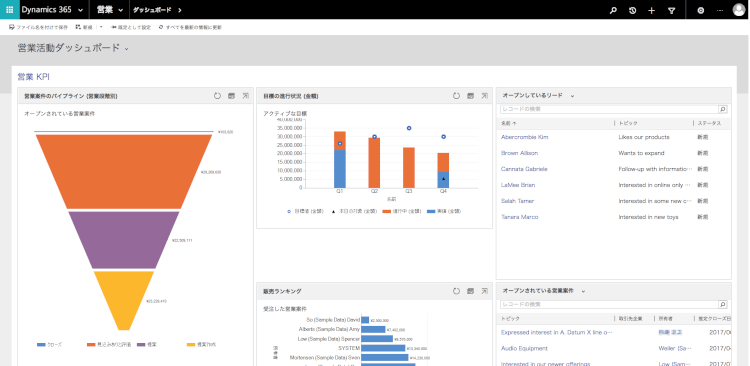Enlarge the 販売ランキング chart
The image size is (750, 366).
point(485,291)
